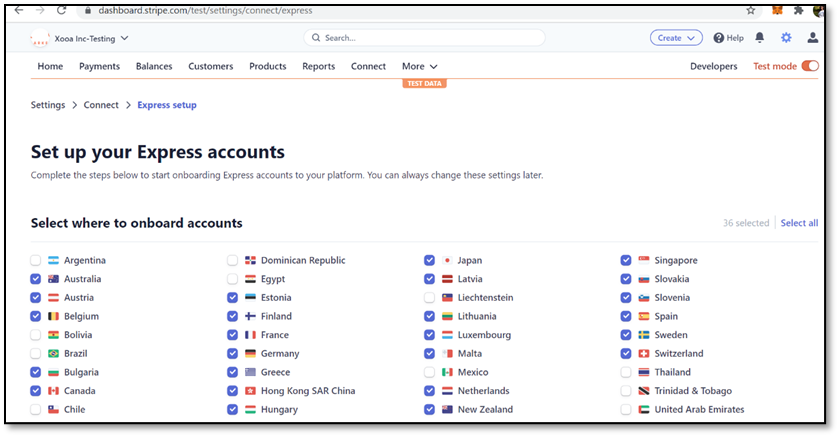Click into the Search field
Image resolution: width=839 pixels, height=437 pixels.
point(424,38)
